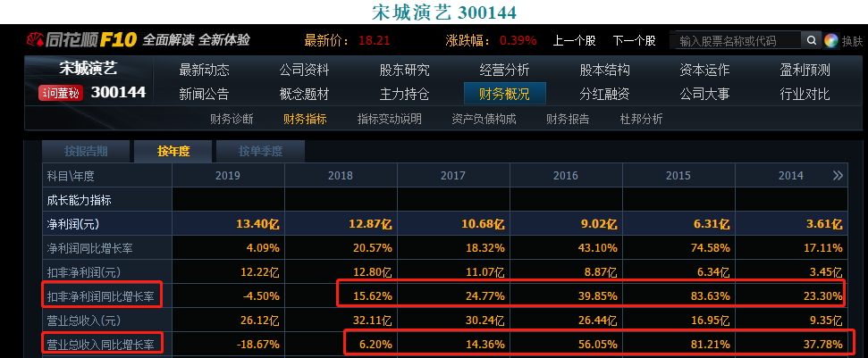Open the 换肤 skin color icon

click(x=830, y=40)
